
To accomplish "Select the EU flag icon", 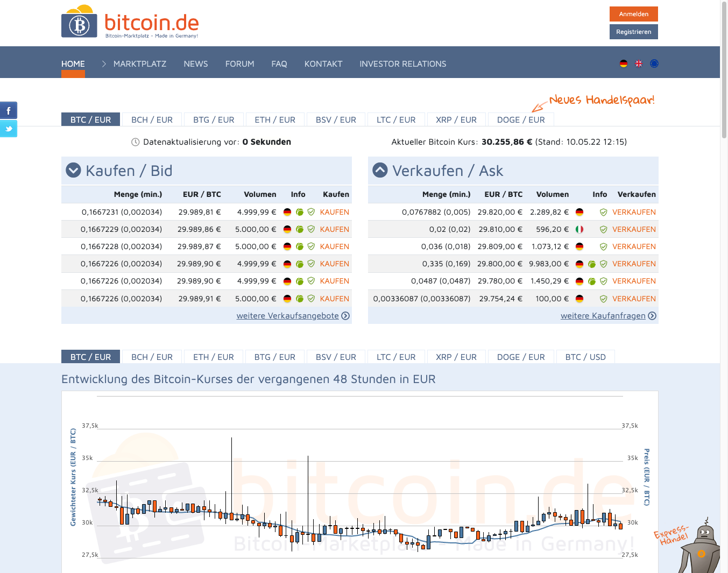I will [654, 63].
